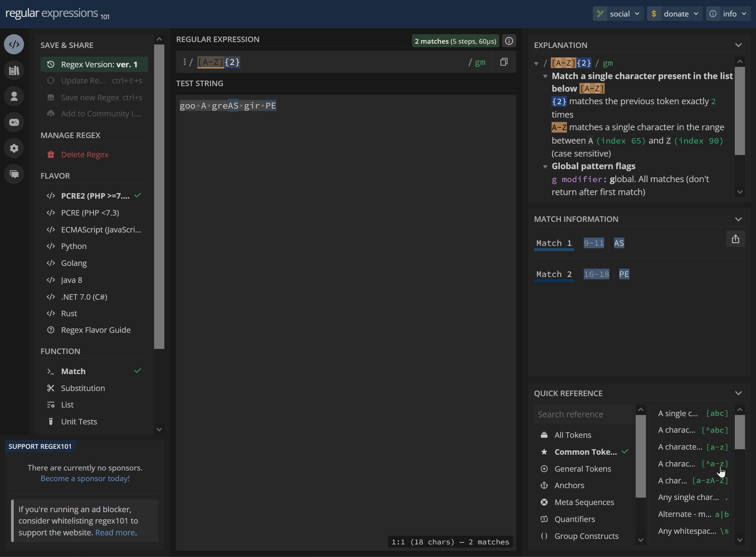Open the donate dropdown
The image size is (756, 557).
(x=675, y=14)
